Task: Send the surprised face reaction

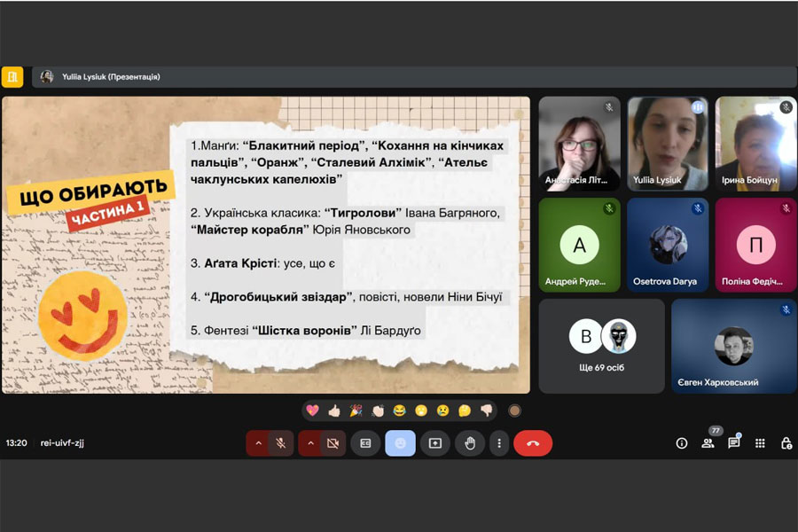Action: point(421,411)
